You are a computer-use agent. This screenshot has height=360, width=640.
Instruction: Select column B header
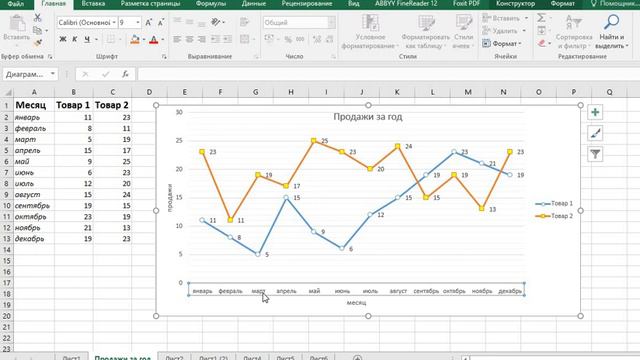pyautogui.click(x=73, y=92)
